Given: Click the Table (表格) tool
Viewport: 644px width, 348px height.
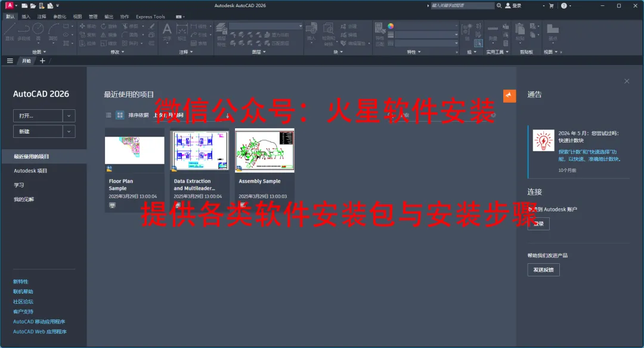Looking at the screenshot, I should (x=199, y=43).
